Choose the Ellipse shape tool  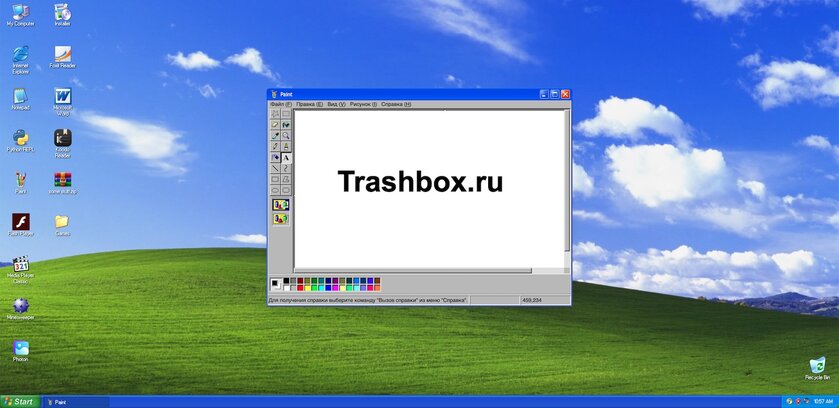point(275,190)
